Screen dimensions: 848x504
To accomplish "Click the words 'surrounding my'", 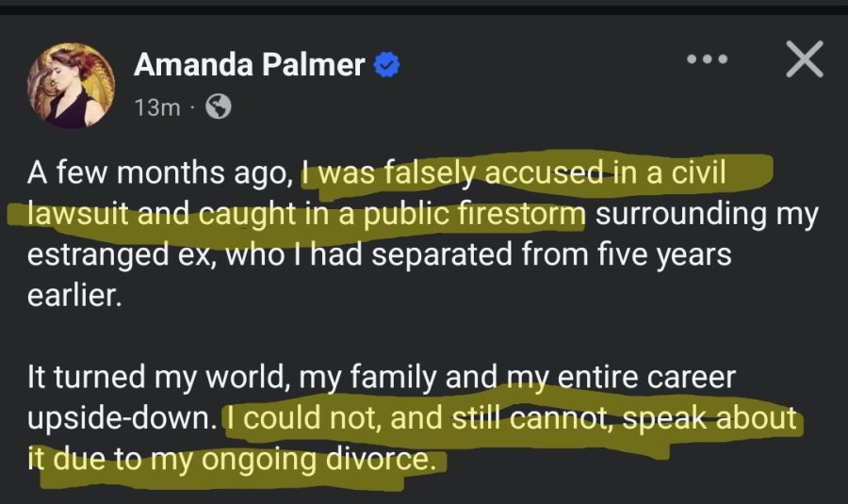I will tap(707, 214).
